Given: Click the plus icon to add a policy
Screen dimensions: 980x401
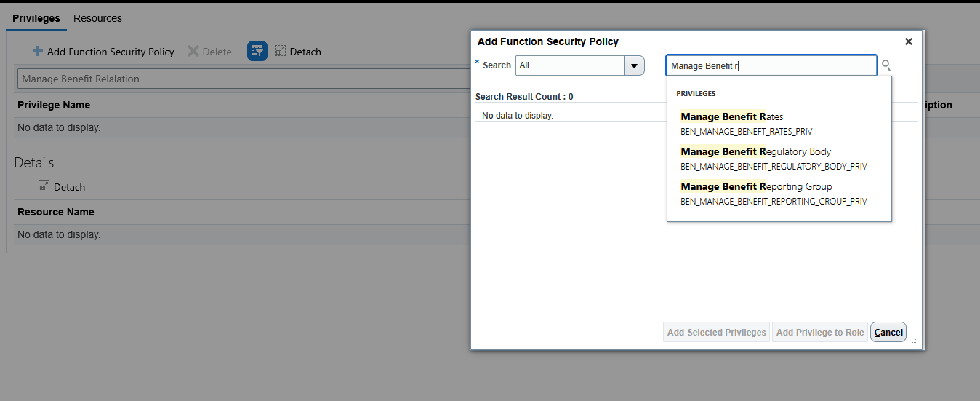Looking at the screenshot, I should tap(38, 52).
